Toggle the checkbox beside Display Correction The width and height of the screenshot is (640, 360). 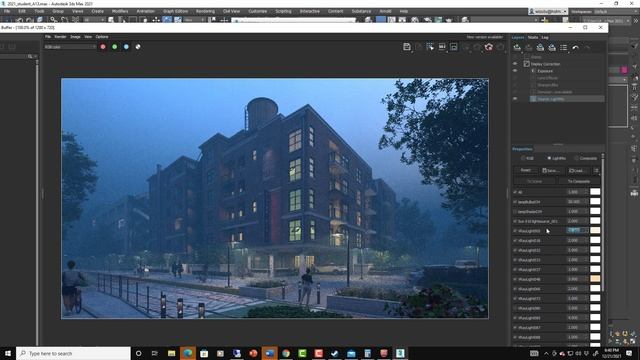[527, 64]
